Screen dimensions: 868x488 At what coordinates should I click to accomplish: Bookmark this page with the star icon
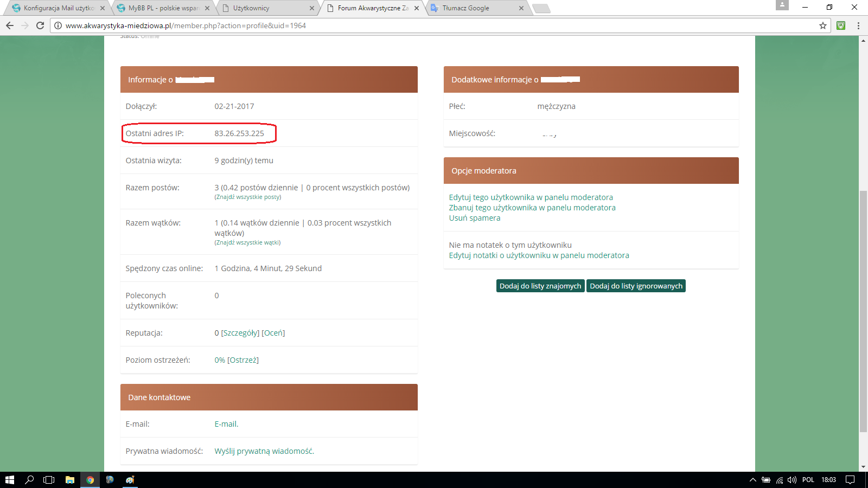pos(822,25)
